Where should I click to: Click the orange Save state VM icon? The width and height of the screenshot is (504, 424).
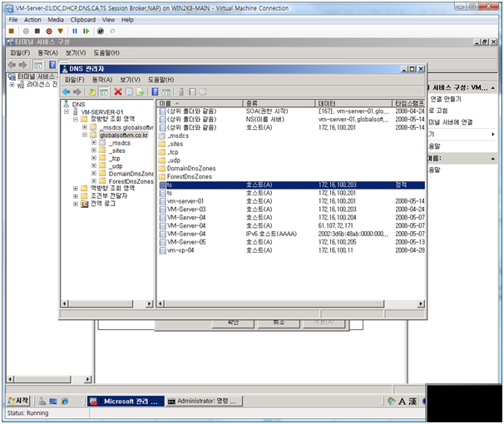(61, 31)
